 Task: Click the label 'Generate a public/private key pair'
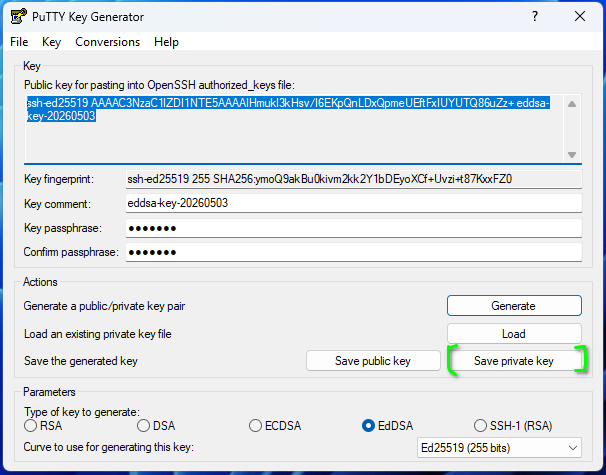[x=104, y=306]
